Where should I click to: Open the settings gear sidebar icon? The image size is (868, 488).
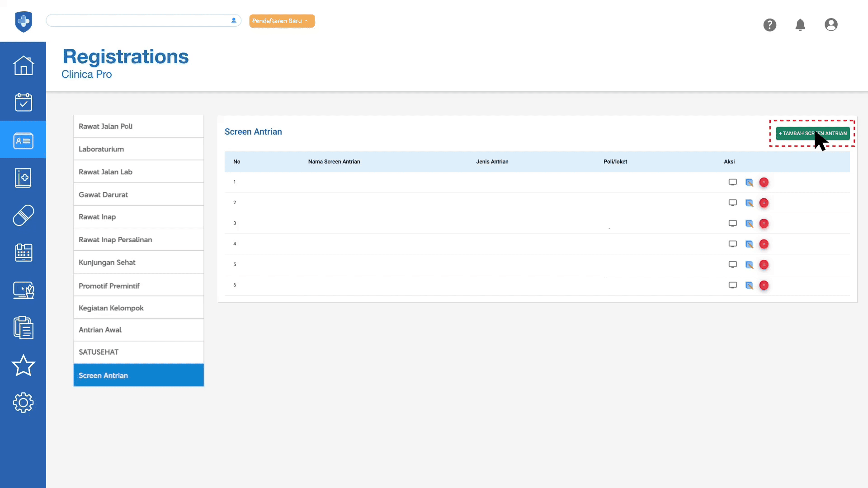point(23,402)
